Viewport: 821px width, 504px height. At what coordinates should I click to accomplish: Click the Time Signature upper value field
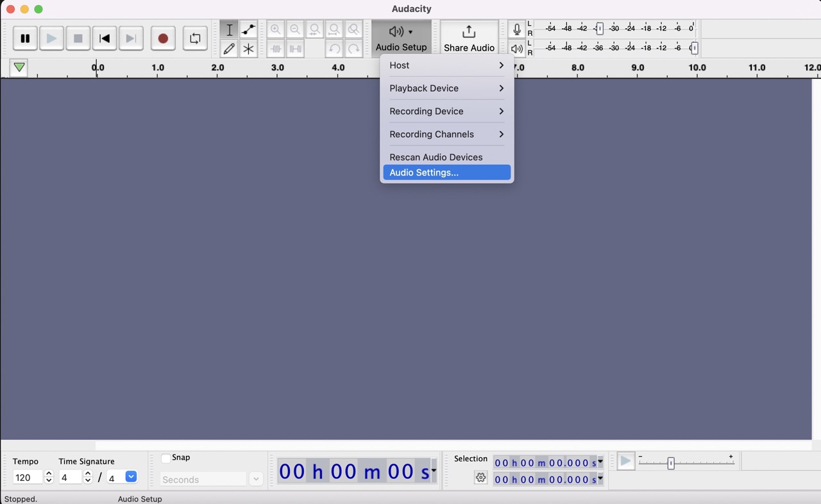[x=71, y=477]
